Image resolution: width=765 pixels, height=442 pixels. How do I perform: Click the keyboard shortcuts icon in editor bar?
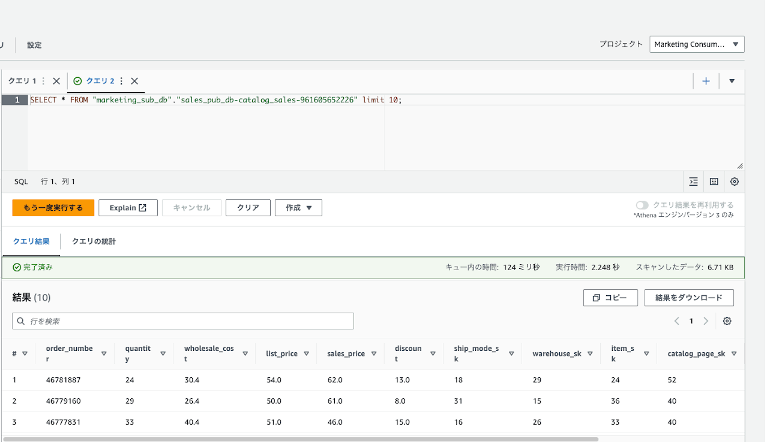coord(714,181)
